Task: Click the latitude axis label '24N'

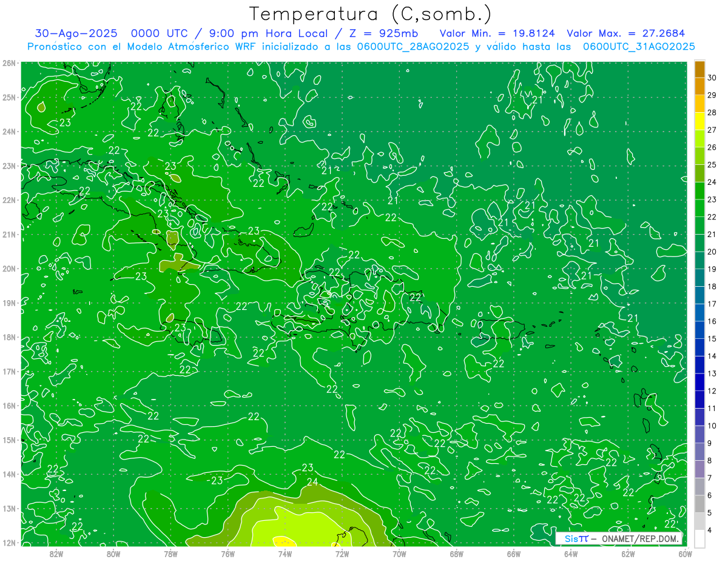Action: [x=9, y=132]
